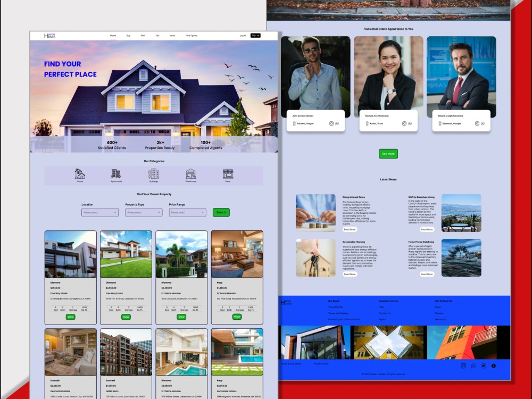Open the footer Twitter icon
Image resolution: width=532 pixels, height=399 pixels.
(x=484, y=366)
